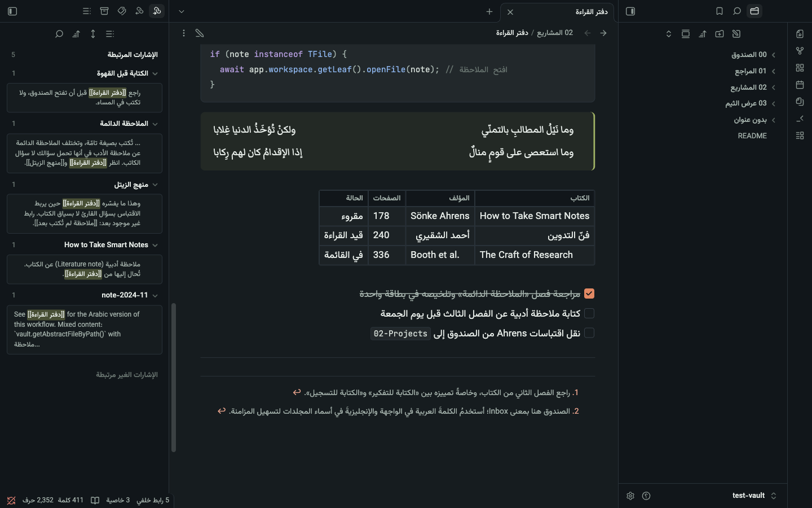Open the tab list dropdown chevron

[182, 11]
